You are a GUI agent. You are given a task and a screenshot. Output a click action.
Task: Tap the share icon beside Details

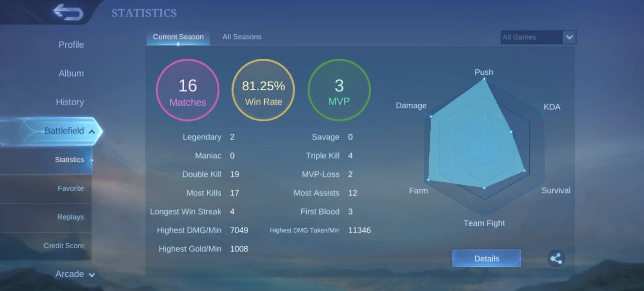click(556, 259)
